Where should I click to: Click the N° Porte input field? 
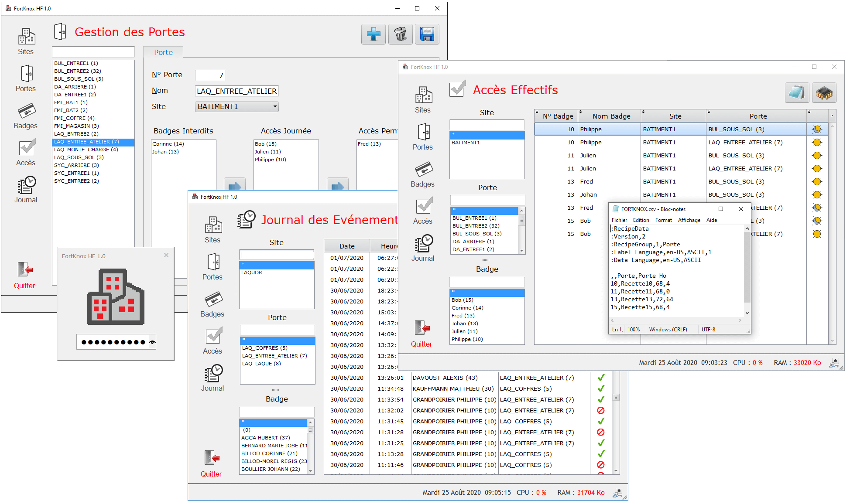tap(210, 75)
